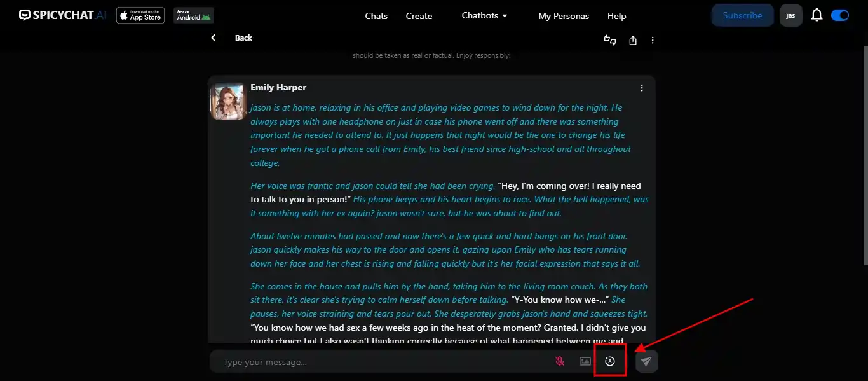Click the swap chat icon next to share
The height and width of the screenshot is (381, 868).
pyautogui.click(x=610, y=40)
